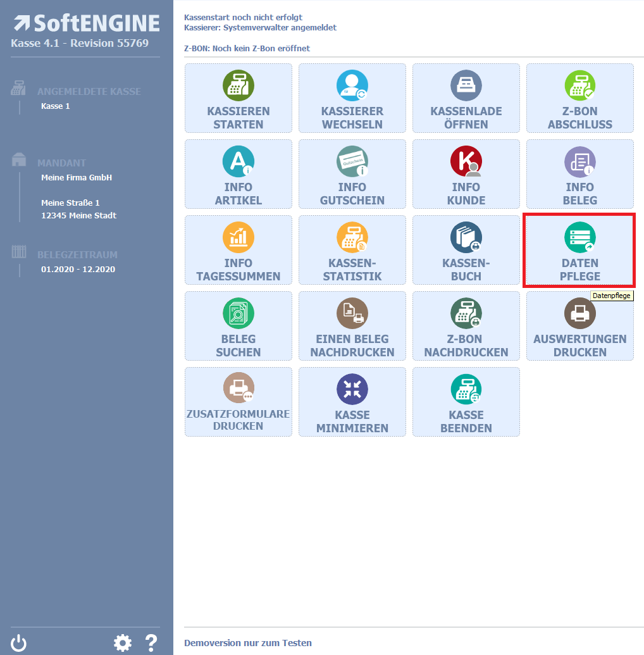This screenshot has height=655, width=644.
Task: Open the Info Beleg tile
Action: click(x=579, y=174)
